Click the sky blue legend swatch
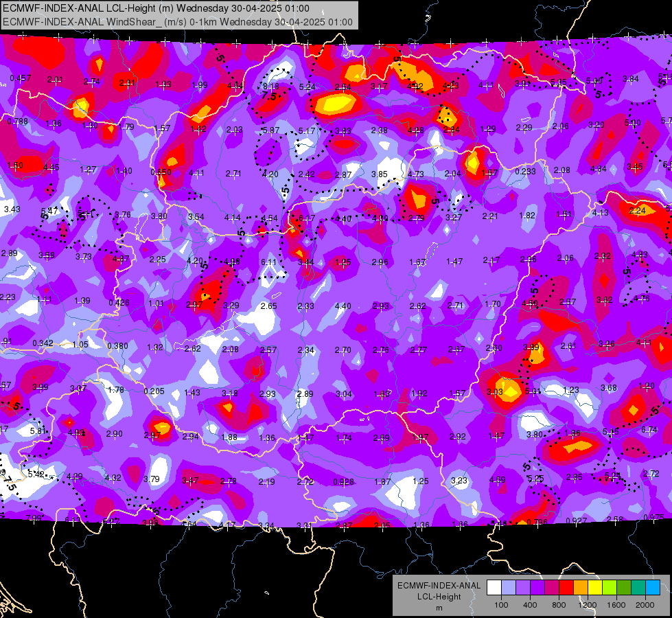672x618 pixels. coord(653,588)
